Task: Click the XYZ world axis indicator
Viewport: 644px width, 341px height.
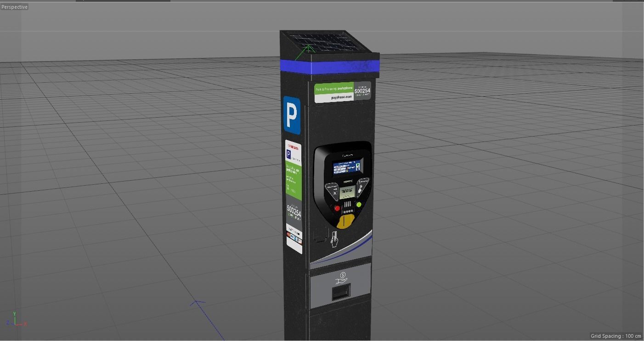Action: [17, 320]
